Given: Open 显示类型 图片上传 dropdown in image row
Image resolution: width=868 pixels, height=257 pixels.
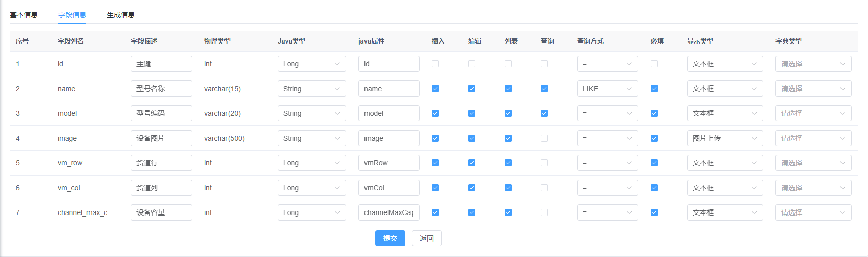Looking at the screenshot, I should pyautogui.click(x=725, y=138).
